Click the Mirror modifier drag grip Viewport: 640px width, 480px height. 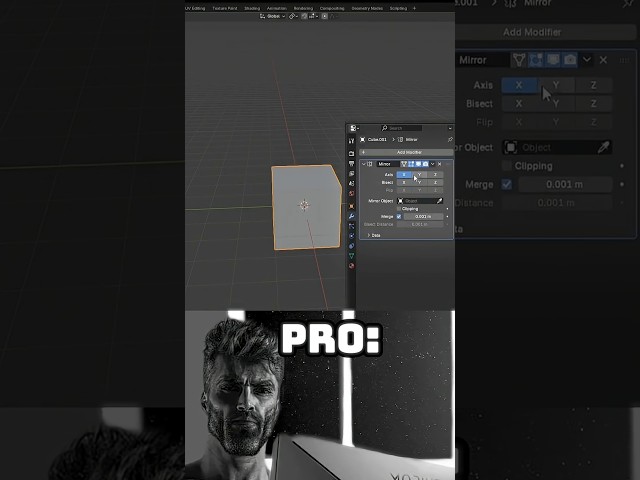[448, 164]
